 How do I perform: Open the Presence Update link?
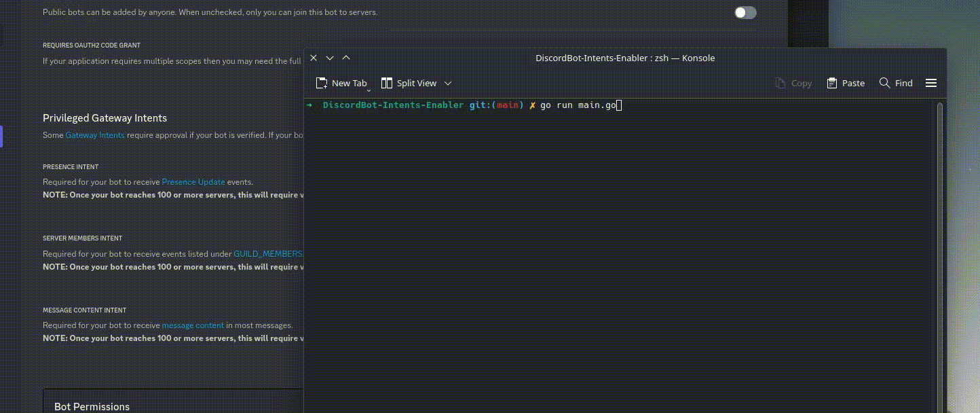[193, 182]
